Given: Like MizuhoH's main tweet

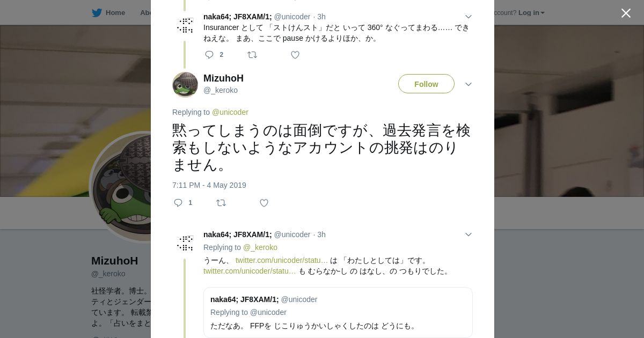Looking at the screenshot, I should [x=264, y=203].
